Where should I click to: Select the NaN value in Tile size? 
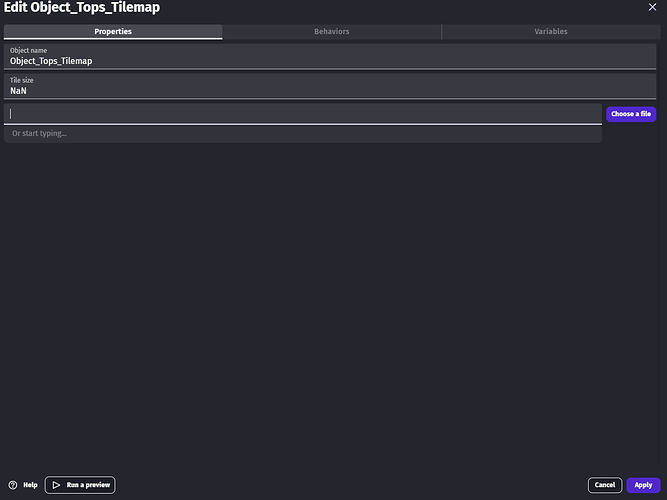pyautogui.click(x=18, y=91)
